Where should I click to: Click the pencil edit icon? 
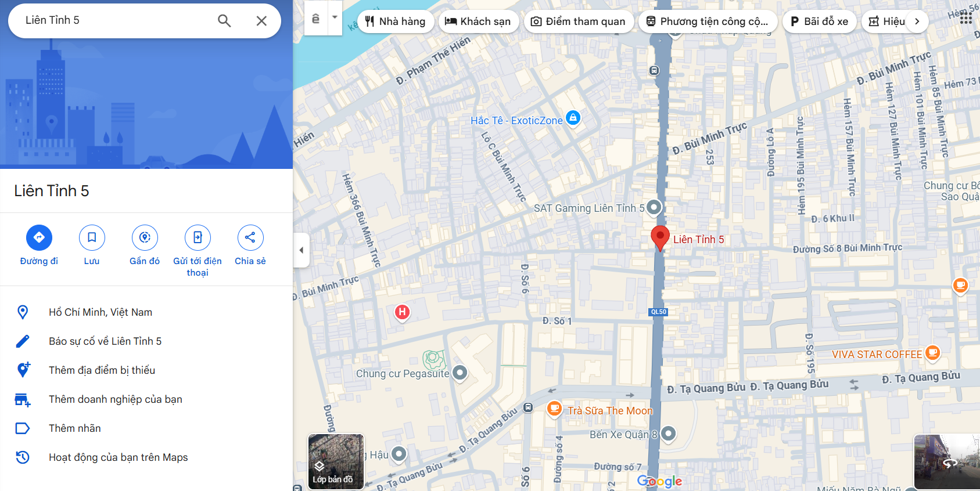pyautogui.click(x=23, y=341)
